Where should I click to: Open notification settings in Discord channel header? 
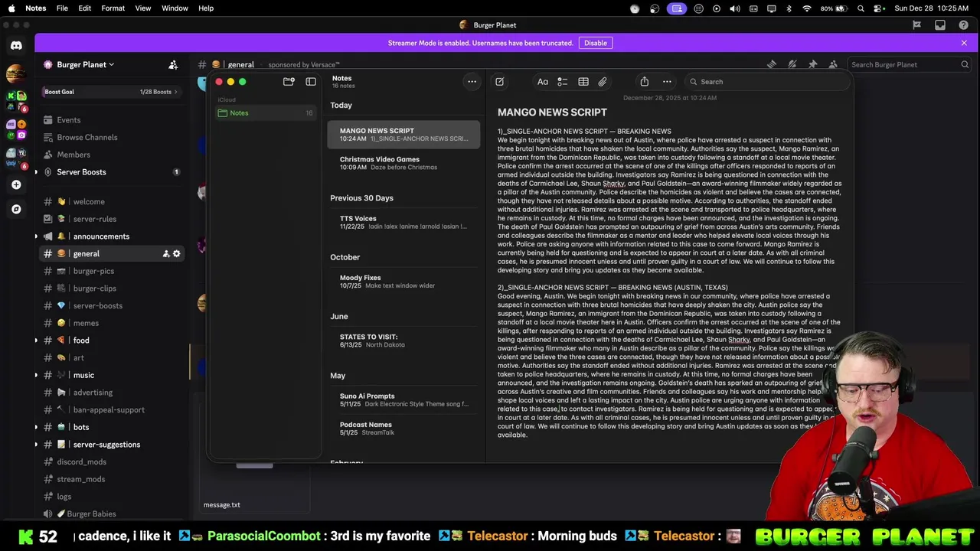pyautogui.click(x=792, y=65)
